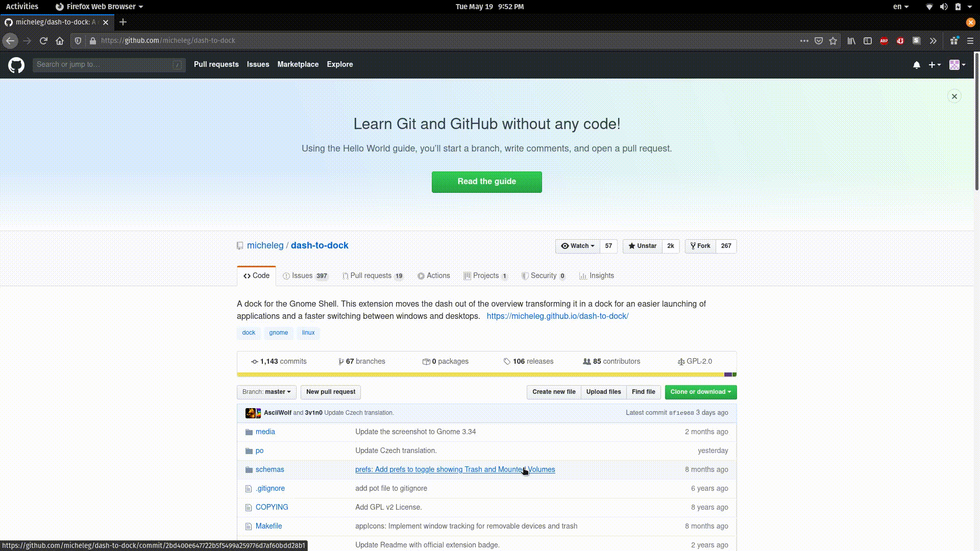Open the user avatar menu
The image size is (980, 551).
[957, 65]
